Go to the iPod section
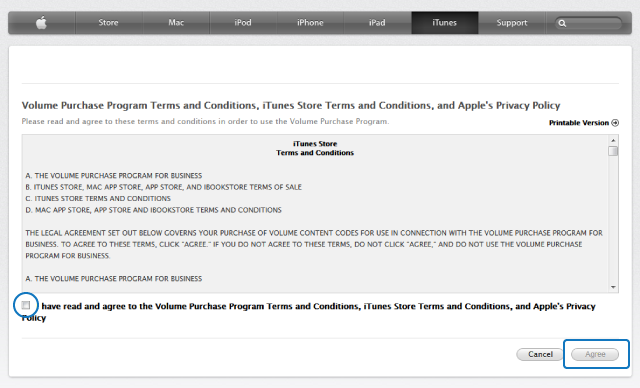The image size is (640, 388). [x=243, y=23]
